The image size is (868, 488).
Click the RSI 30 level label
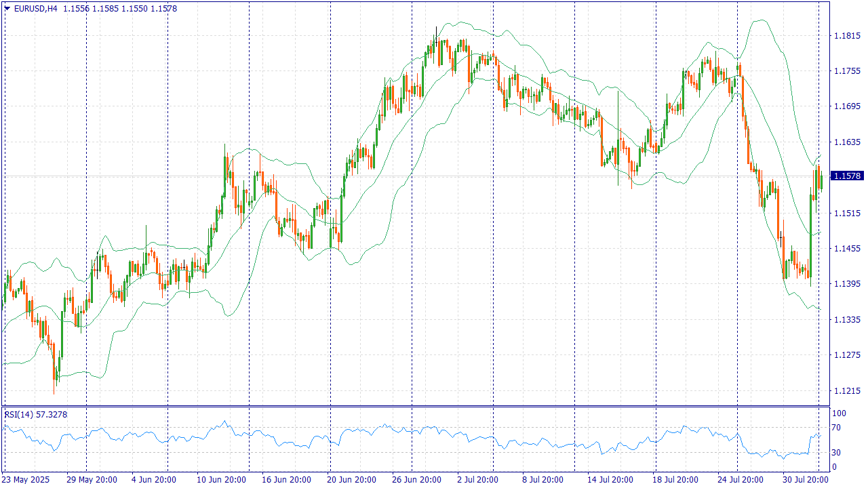(x=837, y=453)
